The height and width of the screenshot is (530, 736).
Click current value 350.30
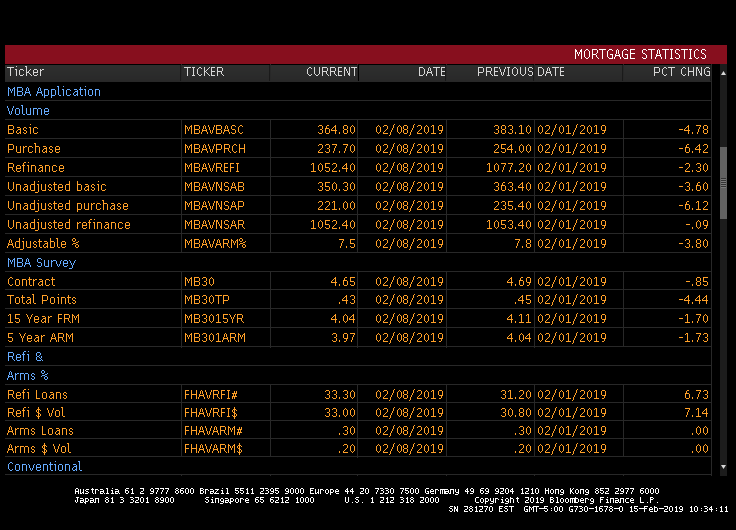[x=336, y=187]
